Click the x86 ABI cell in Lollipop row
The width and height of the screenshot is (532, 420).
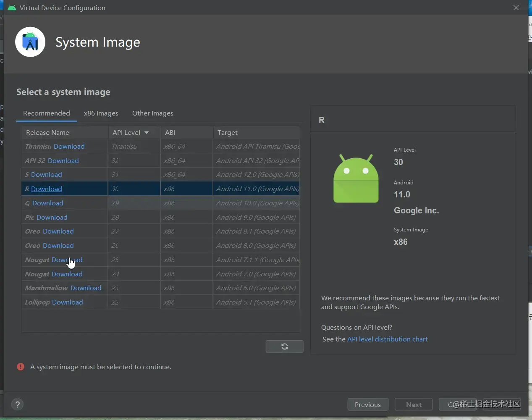click(186, 302)
